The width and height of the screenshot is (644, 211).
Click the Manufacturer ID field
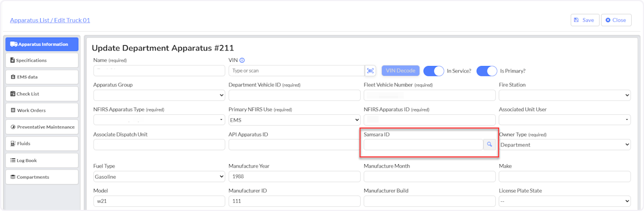294,201
